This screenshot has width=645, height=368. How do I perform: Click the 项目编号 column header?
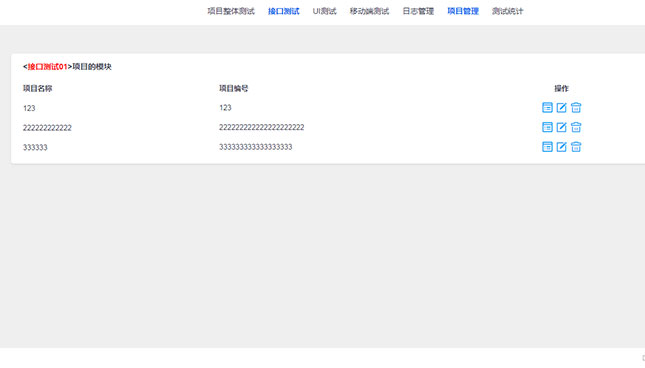234,88
